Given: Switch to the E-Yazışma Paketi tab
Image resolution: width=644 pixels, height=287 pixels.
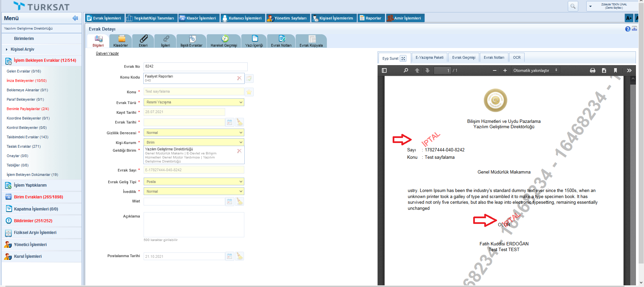Looking at the screenshot, I should click(429, 58).
